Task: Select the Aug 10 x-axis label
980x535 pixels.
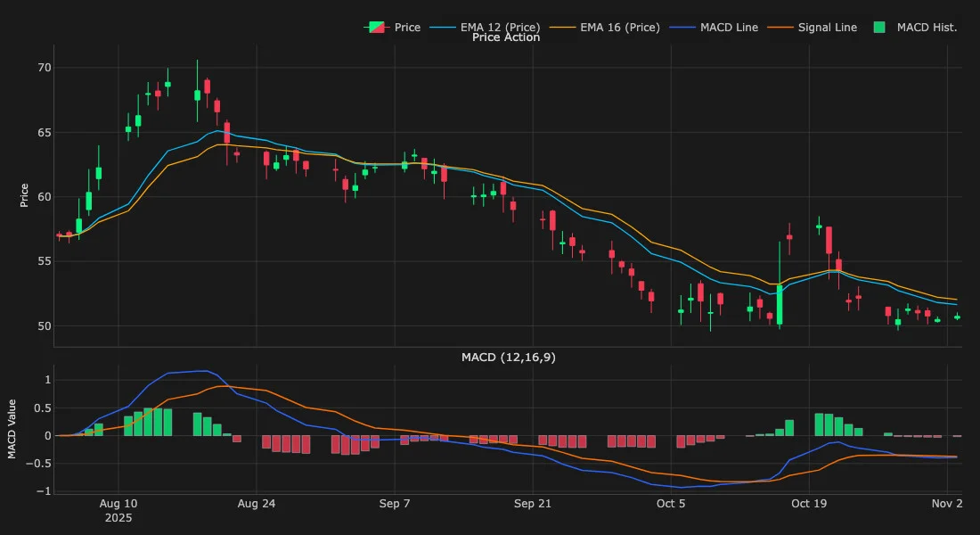Action: (x=118, y=504)
